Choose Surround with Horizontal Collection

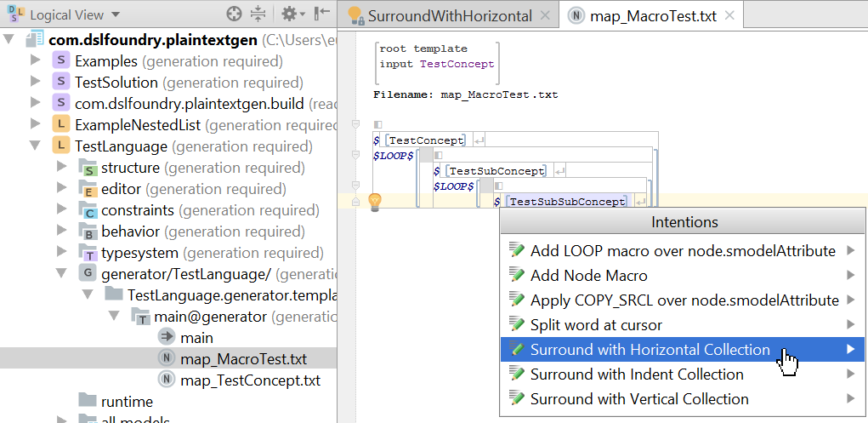[x=650, y=350]
